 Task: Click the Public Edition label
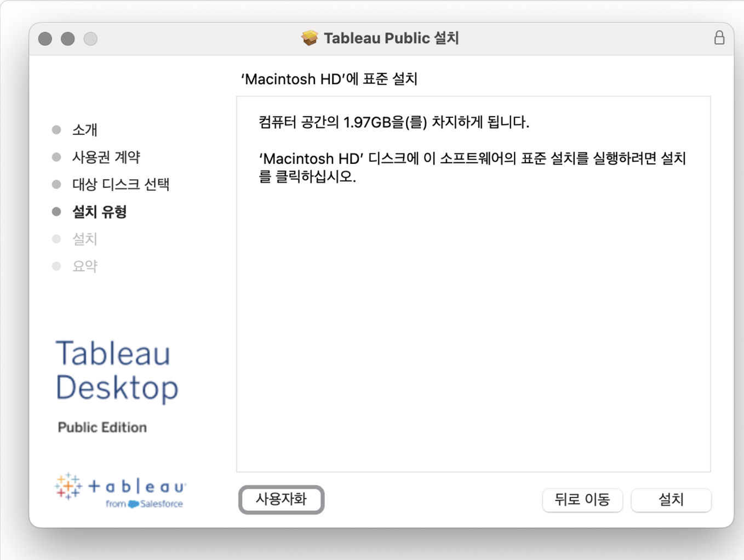(102, 427)
